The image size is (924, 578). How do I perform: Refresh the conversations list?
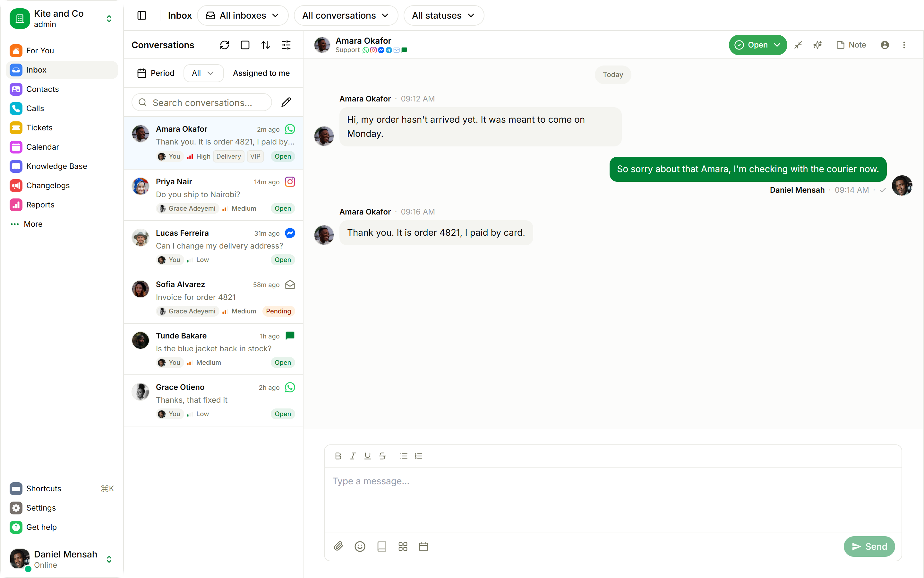click(x=225, y=45)
